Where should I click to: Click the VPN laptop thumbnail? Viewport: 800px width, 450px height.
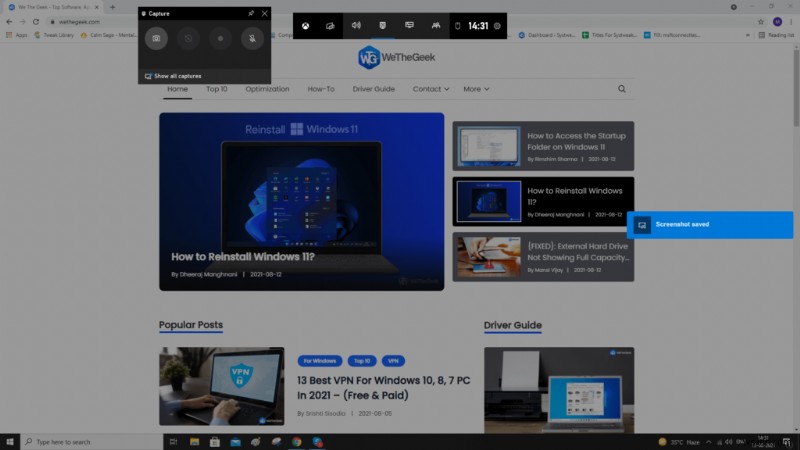(x=221, y=386)
